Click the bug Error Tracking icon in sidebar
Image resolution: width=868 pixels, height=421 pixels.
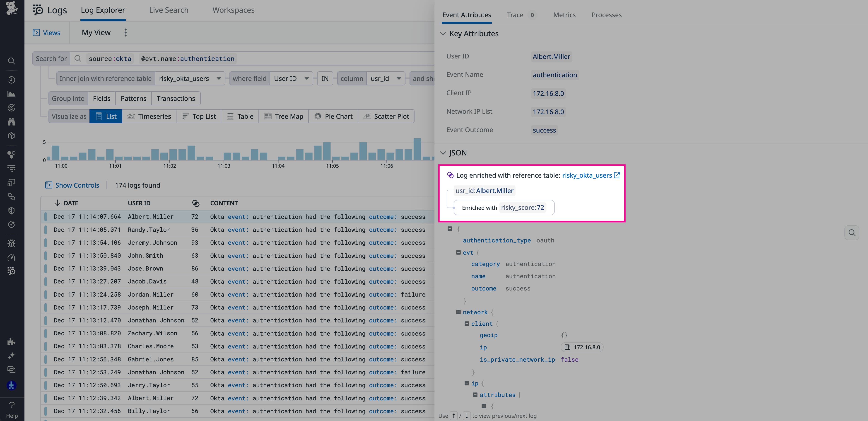11,243
